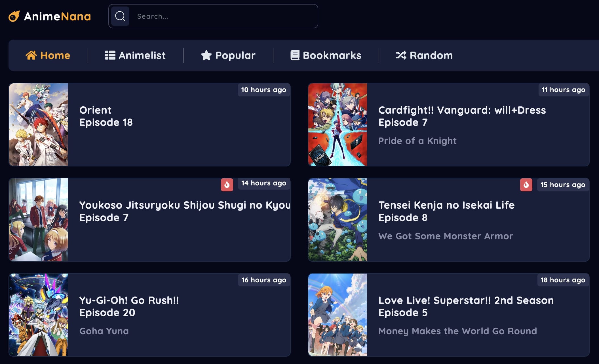
Task: Select the magnifying glass search icon
Action: (120, 16)
